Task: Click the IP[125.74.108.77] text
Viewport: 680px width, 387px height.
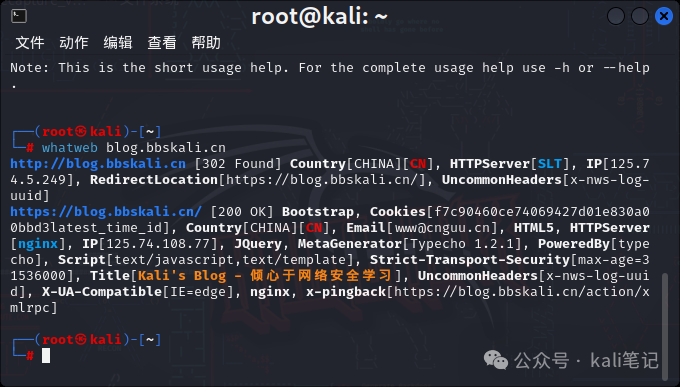Action: (x=150, y=244)
